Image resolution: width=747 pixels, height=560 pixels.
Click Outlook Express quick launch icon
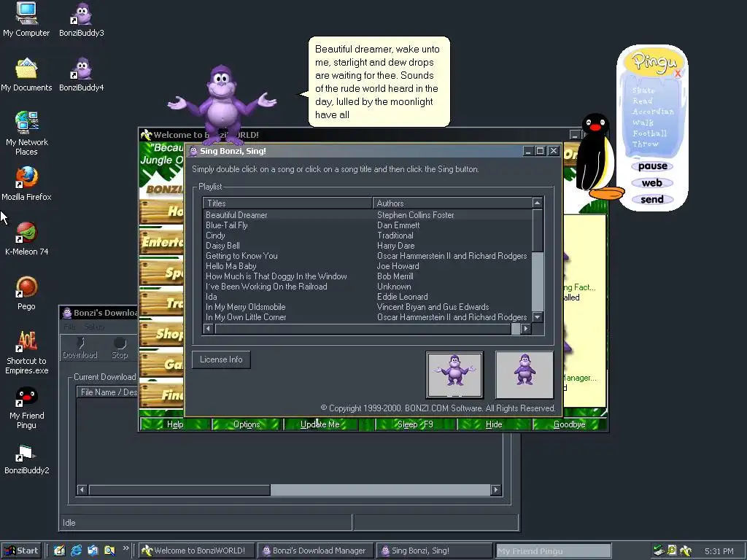pyautogui.click(x=93, y=551)
